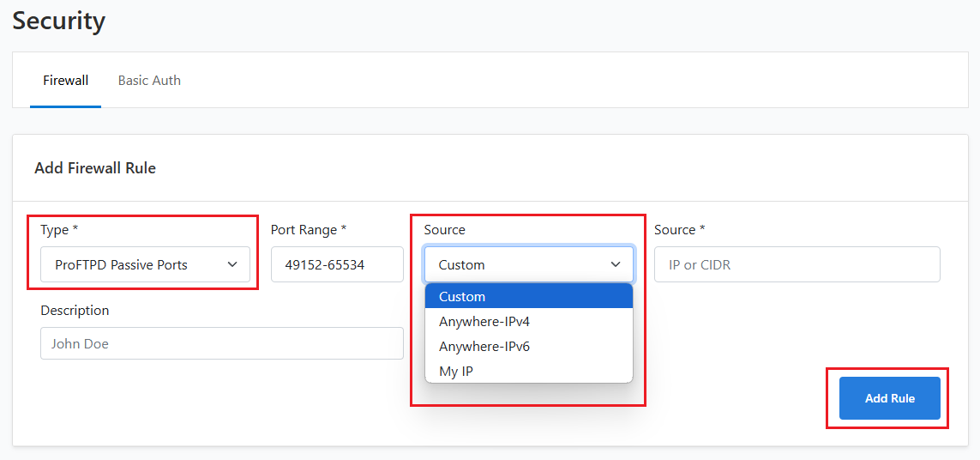The width and height of the screenshot is (980, 460).
Task: Choose Anywhere-IPv6 from the source list
Action: pyautogui.click(x=529, y=346)
